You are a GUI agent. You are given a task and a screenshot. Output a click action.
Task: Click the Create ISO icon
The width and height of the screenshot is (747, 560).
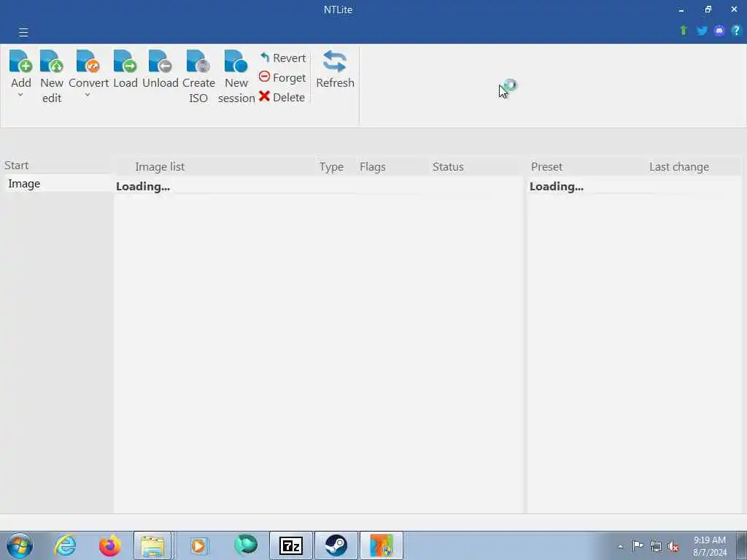(x=198, y=62)
